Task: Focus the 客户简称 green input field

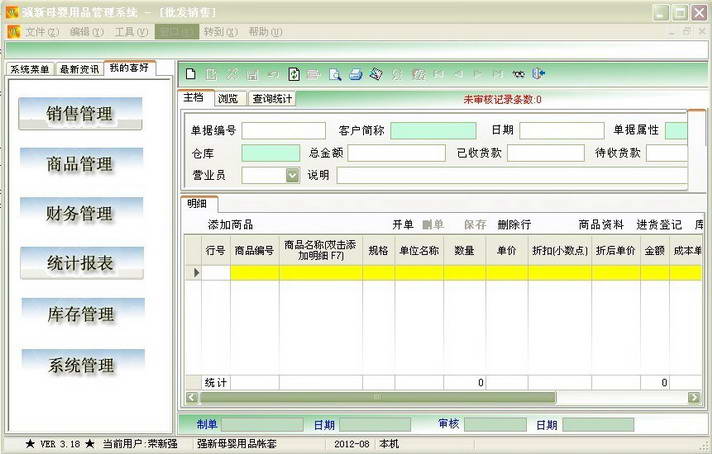Action: (433, 131)
